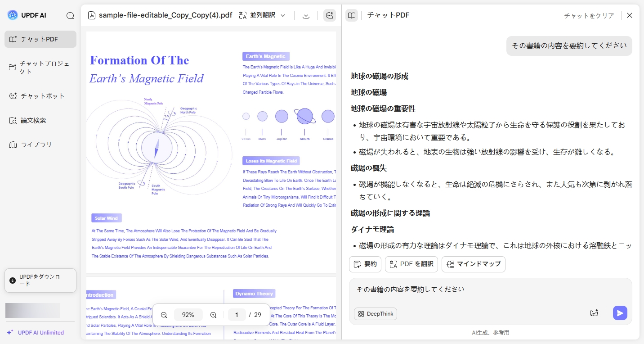Click the AI生成、参考用 note
Image resolution: width=644 pixels, height=344 pixels.
[491, 332]
